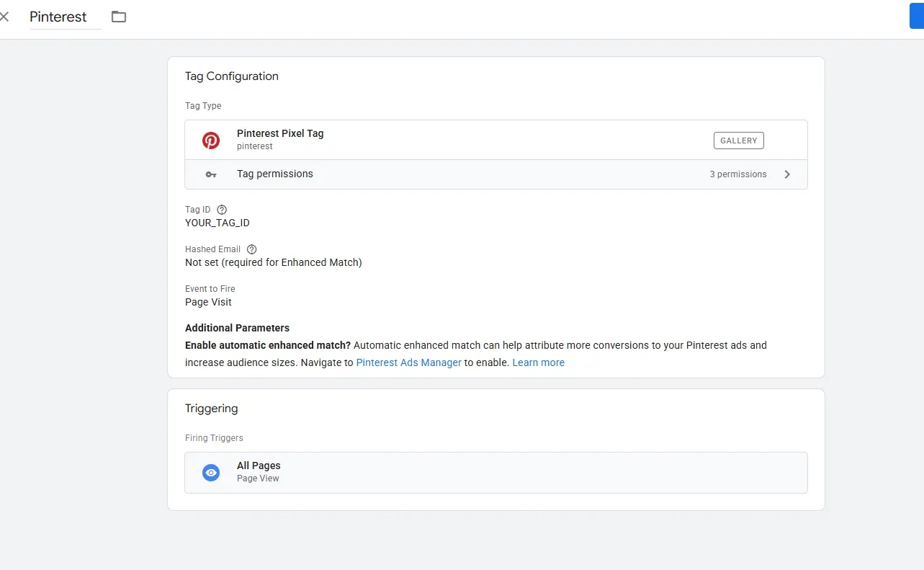924x570 pixels.
Task: Click the "Firing Triggers" label
Action: tap(214, 438)
